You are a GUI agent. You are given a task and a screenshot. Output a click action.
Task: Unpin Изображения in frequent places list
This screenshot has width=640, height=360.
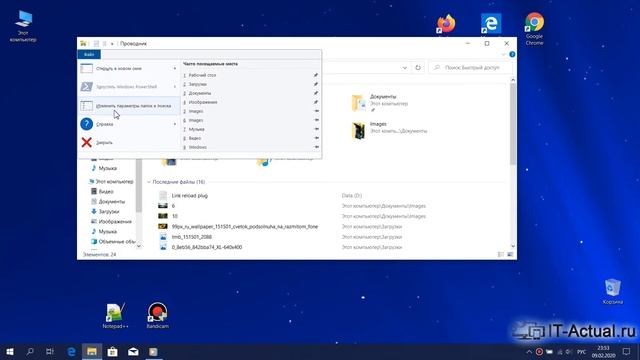[316, 102]
